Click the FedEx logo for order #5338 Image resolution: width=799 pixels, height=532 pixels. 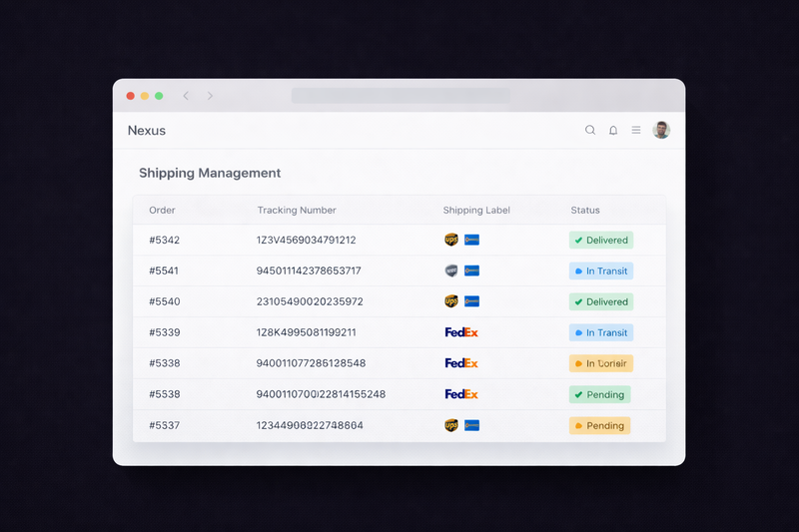point(461,363)
